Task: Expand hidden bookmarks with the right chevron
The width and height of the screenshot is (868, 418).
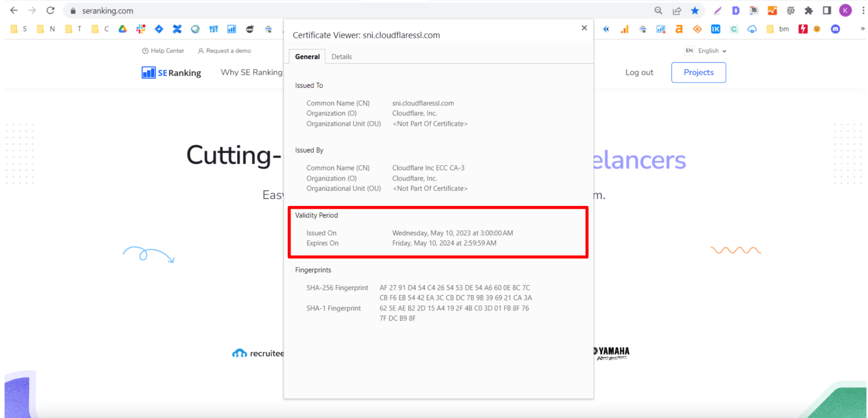Action: pyautogui.click(x=863, y=29)
